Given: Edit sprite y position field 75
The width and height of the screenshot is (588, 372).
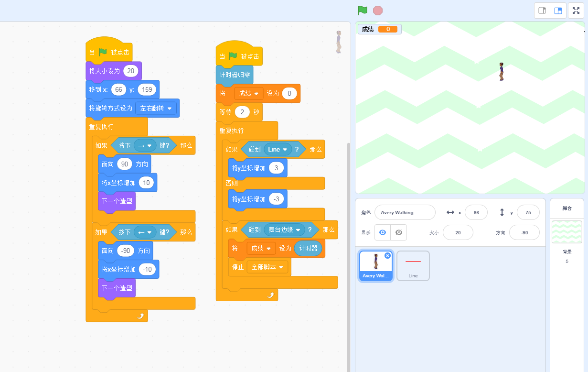Looking at the screenshot, I should click(528, 212).
